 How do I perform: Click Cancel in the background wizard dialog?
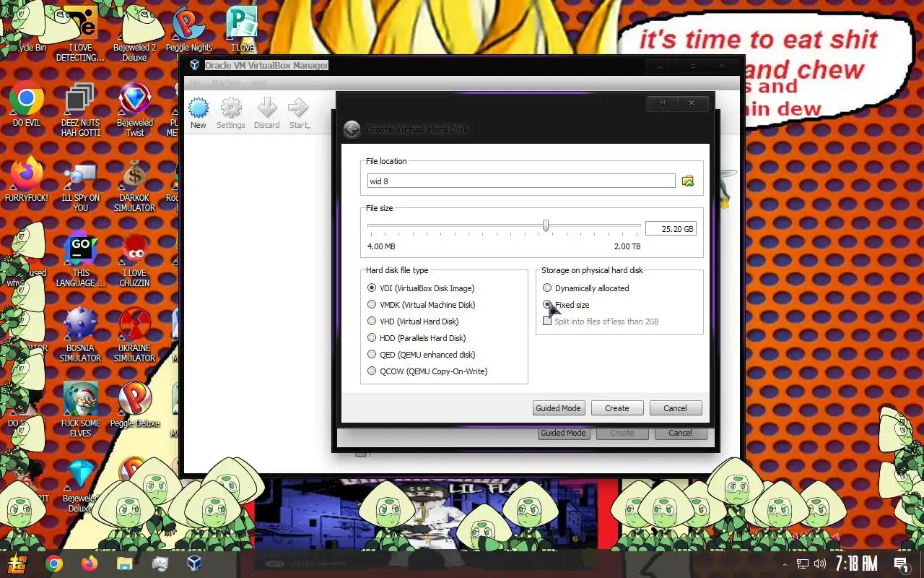point(680,433)
